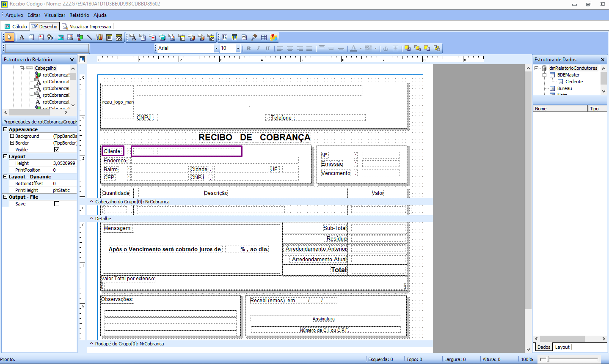Click the zoom slider handle
Image resolution: width=609 pixels, height=364 pixels.
548,359
